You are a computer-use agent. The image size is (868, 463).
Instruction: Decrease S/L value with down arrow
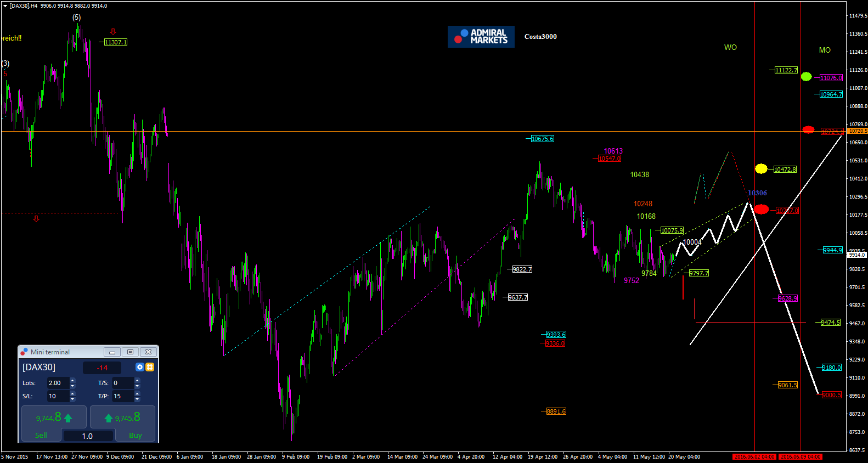[x=72, y=399]
